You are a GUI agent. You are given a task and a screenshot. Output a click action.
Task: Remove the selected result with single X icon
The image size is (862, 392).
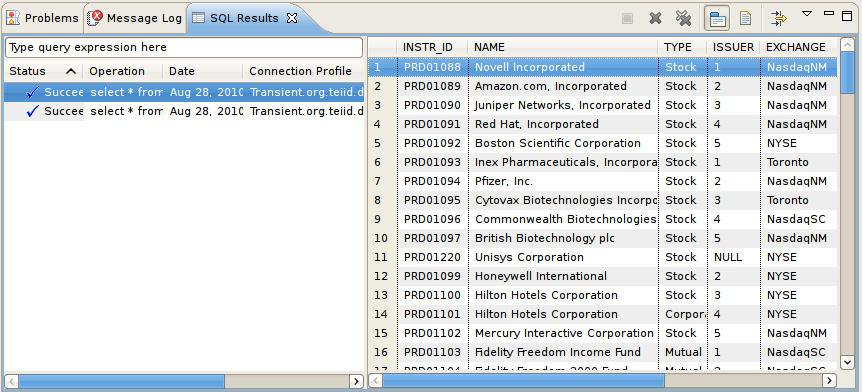(655, 19)
